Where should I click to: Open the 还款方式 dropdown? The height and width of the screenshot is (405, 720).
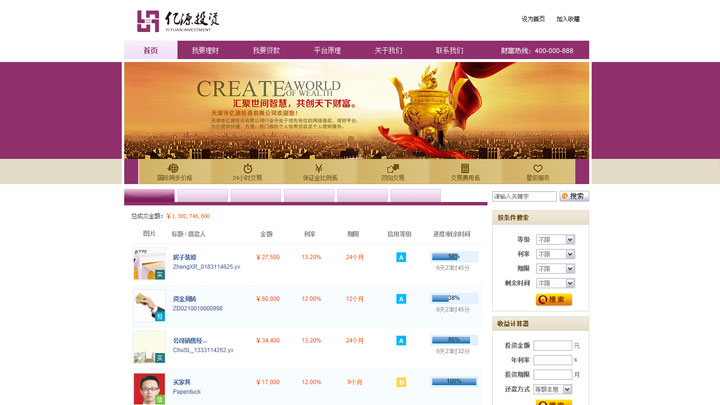[x=552, y=389]
